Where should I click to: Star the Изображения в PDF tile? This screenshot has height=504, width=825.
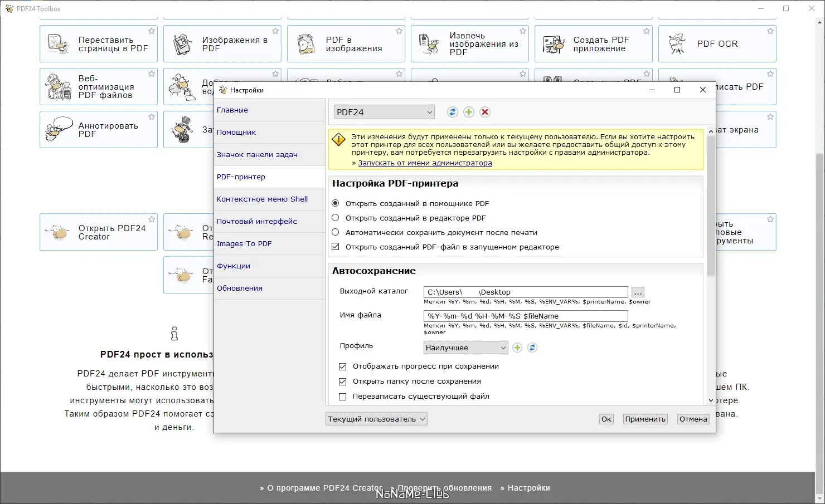tap(275, 31)
